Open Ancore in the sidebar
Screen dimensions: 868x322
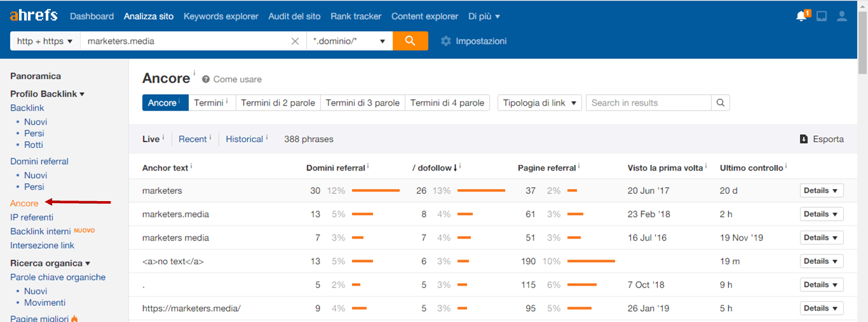(x=24, y=204)
